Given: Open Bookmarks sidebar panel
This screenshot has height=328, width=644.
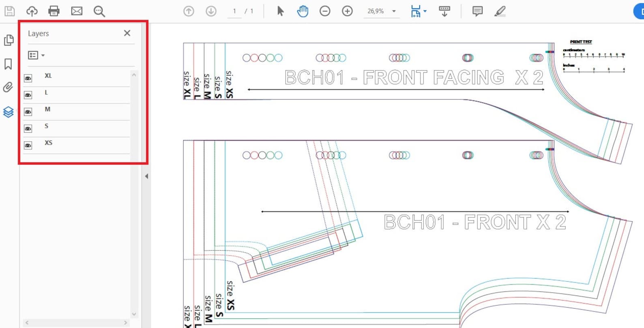Looking at the screenshot, I should pos(8,64).
